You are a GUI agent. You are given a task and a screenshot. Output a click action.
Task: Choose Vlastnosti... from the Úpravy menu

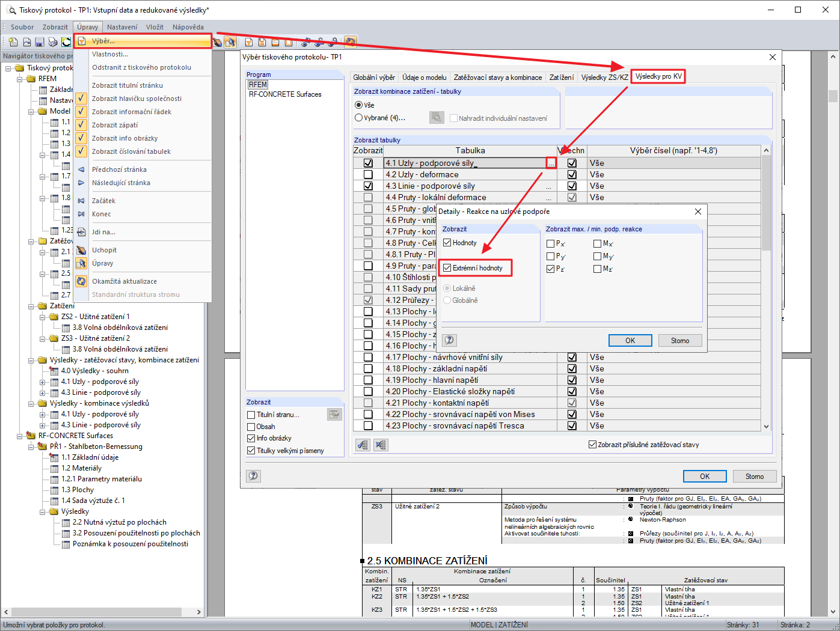click(110, 54)
